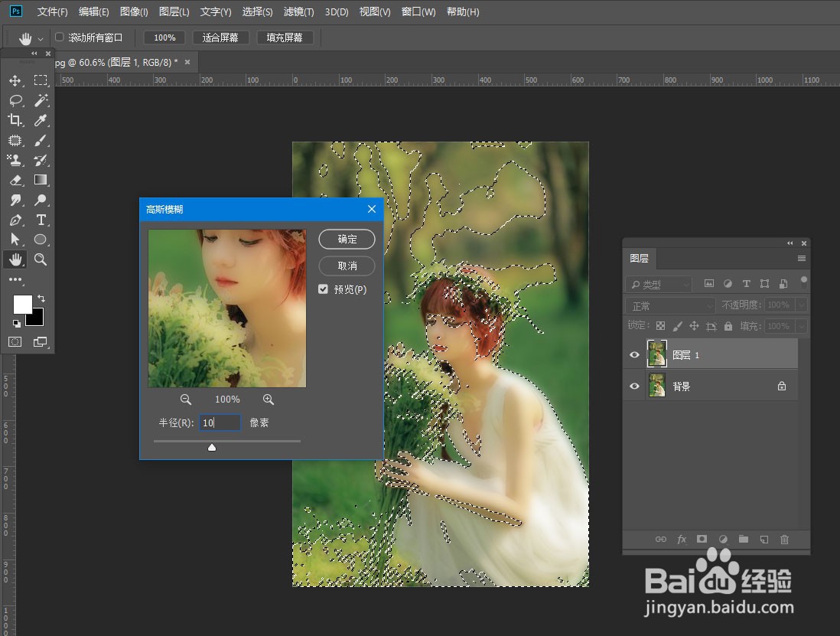Select the Horizontal Type tool
840x636 pixels.
coord(41,220)
